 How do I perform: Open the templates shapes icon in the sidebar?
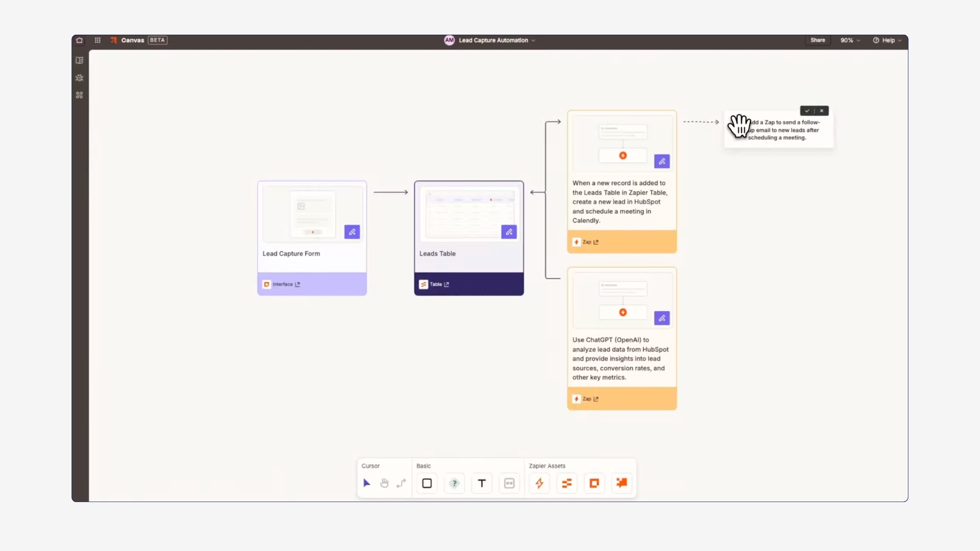(x=80, y=95)
